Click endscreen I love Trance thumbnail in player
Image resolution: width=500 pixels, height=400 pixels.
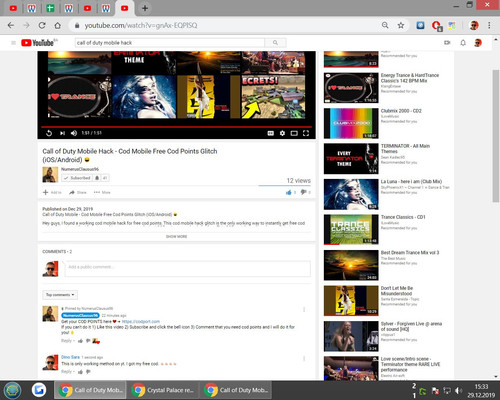79,97
